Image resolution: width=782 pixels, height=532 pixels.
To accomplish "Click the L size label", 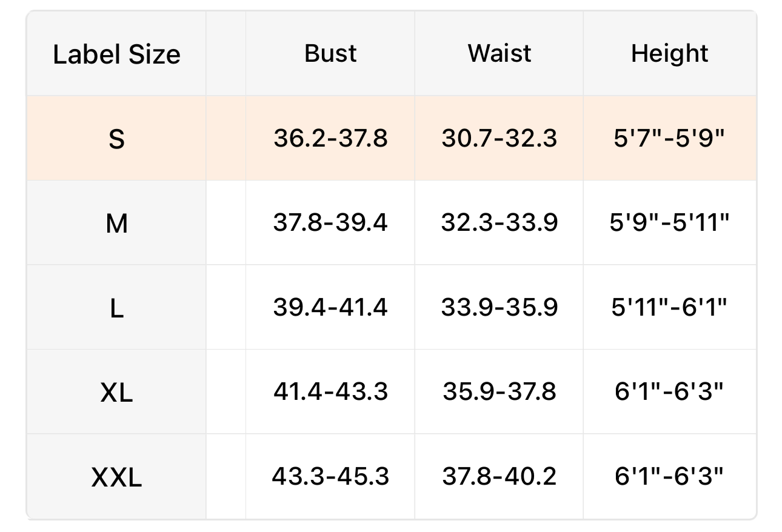I will click(116, 308).
